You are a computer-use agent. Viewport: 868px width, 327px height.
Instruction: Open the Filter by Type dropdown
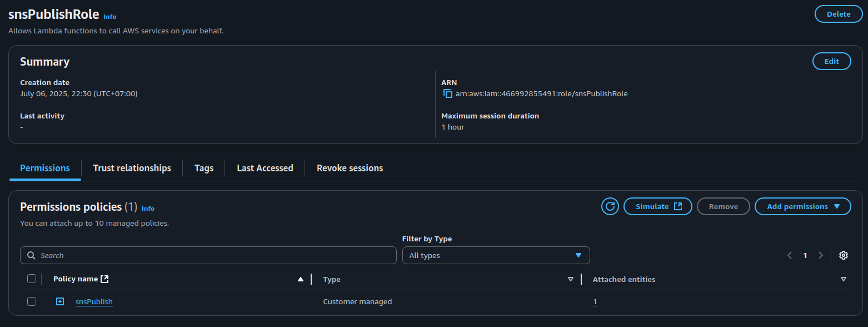496,255
